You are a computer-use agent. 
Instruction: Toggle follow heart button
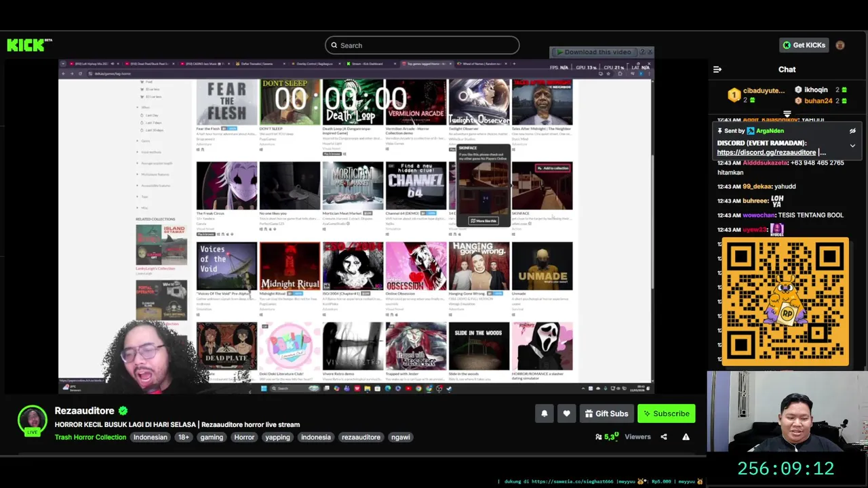[x=567, y=413]
